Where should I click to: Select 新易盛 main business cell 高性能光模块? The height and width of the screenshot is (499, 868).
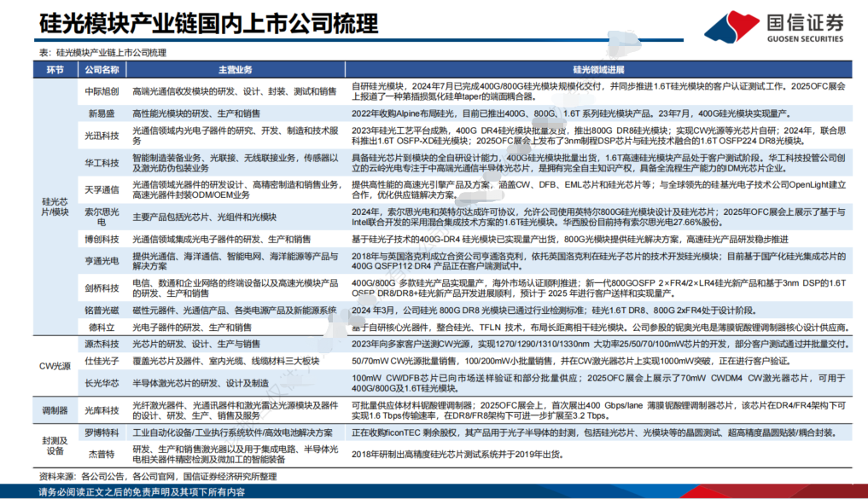pos(196,113)
